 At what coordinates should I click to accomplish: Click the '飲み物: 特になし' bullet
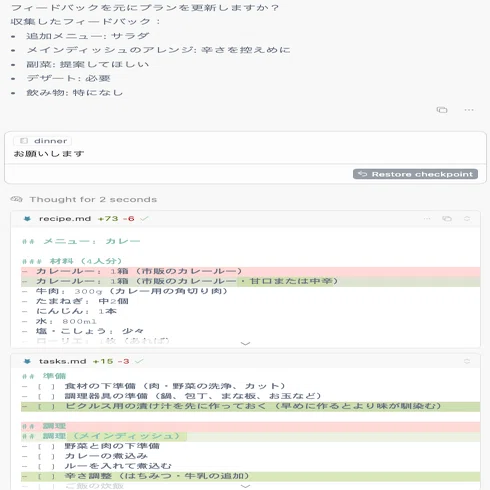coord(74,93)
